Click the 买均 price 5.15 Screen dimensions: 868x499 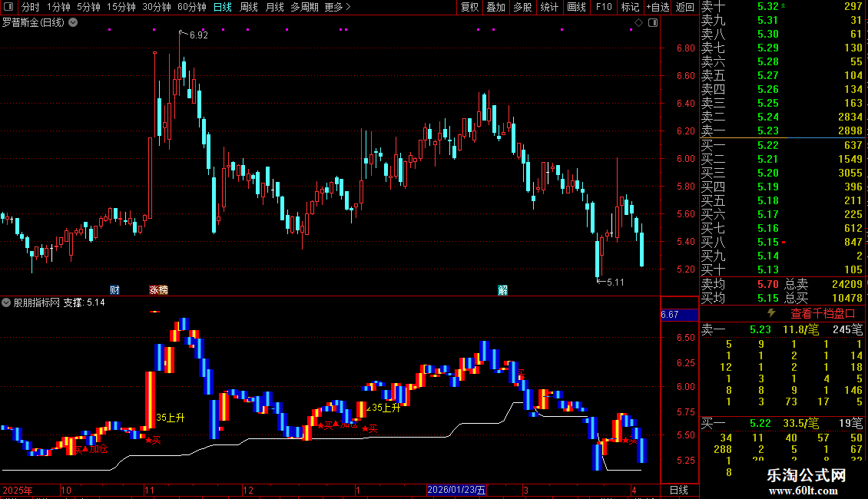pyautogui.click(x=768, y=298)
